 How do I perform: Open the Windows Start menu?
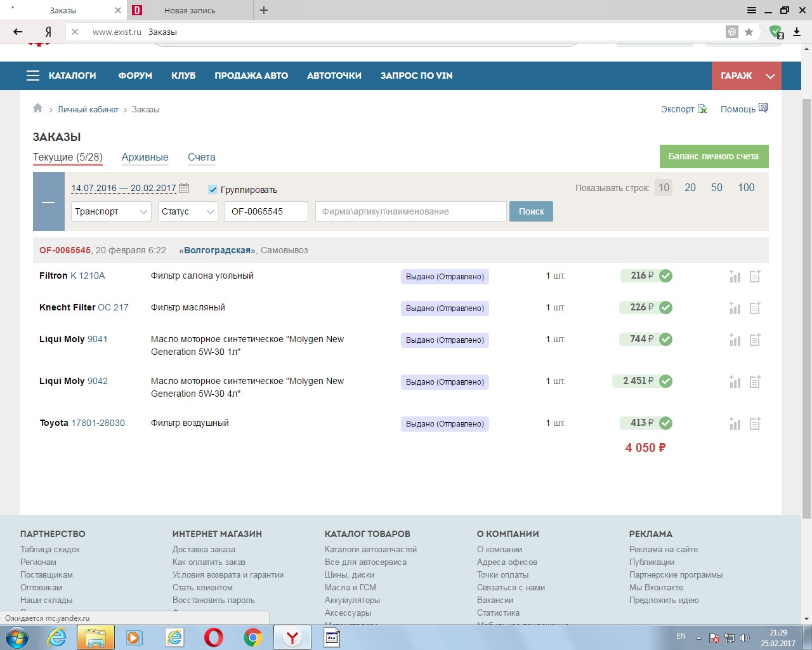pos(17,637)
